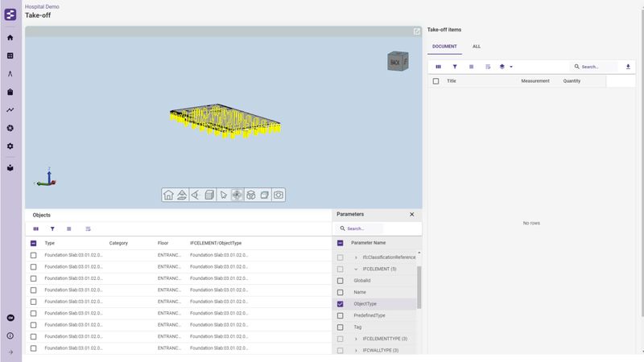Screen dimensions: 644x362
Task: Sort by the Type column header
Action: (x=50, y=243)
